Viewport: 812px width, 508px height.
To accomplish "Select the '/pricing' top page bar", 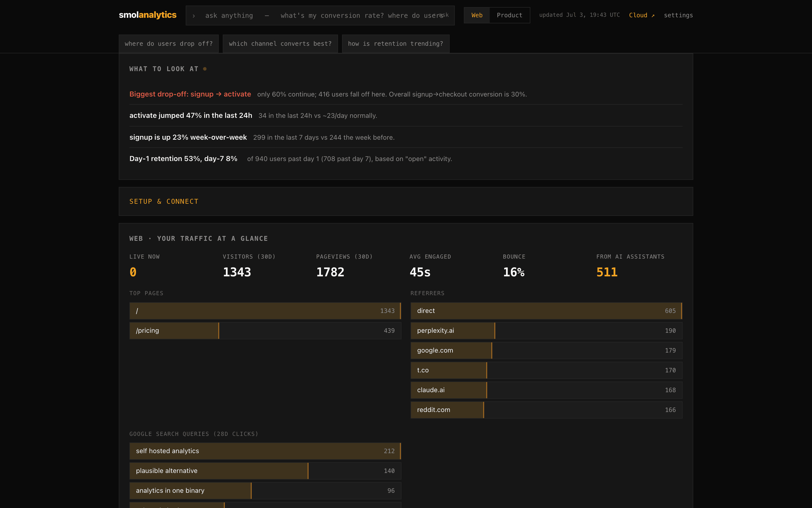I will (265, 331).
